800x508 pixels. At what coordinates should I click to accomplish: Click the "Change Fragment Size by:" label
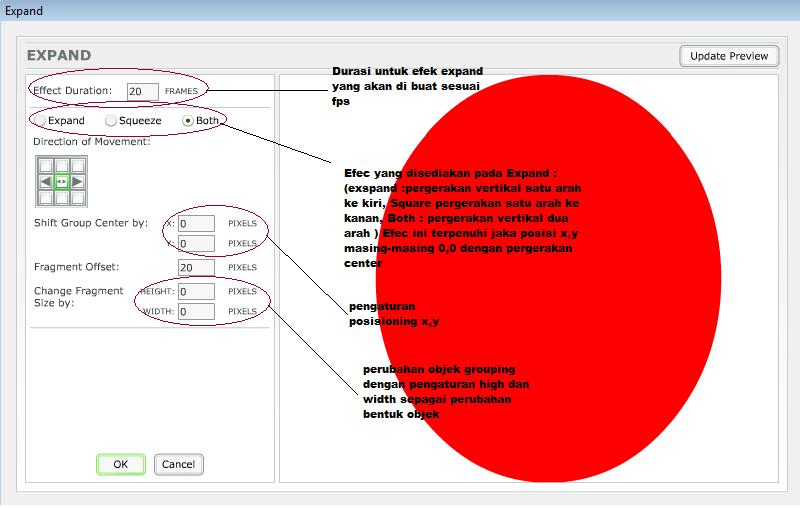(79, 297)
